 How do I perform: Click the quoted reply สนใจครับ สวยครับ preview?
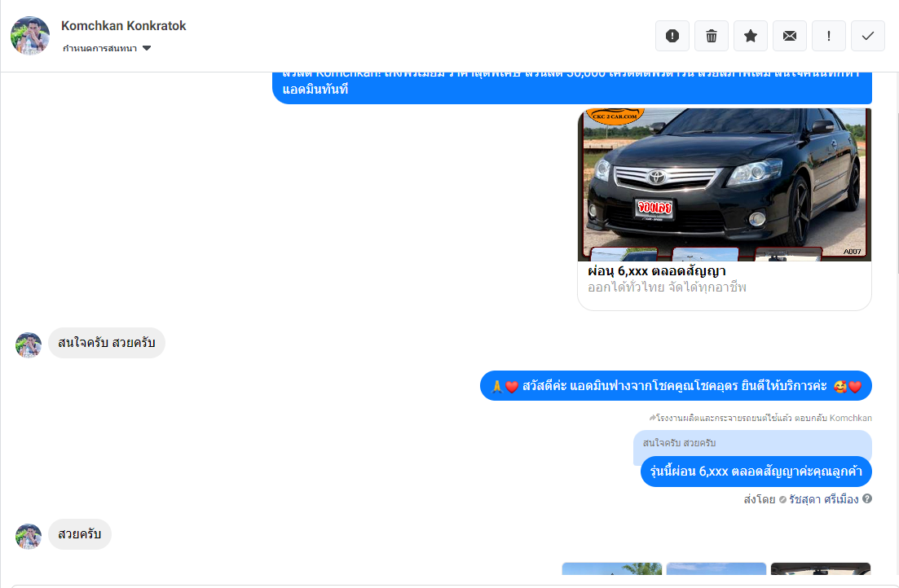[x=752, y=443]
